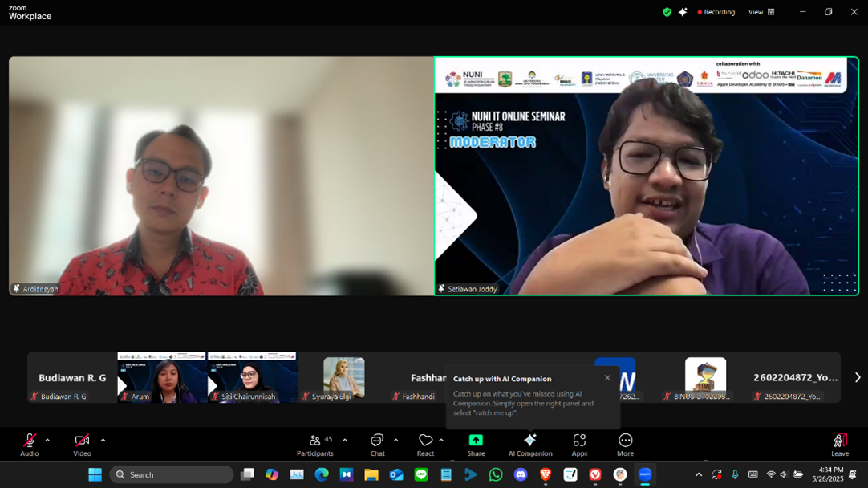
Task: Open WhatsApp from the taskbar
Action: tap(496, 474)
